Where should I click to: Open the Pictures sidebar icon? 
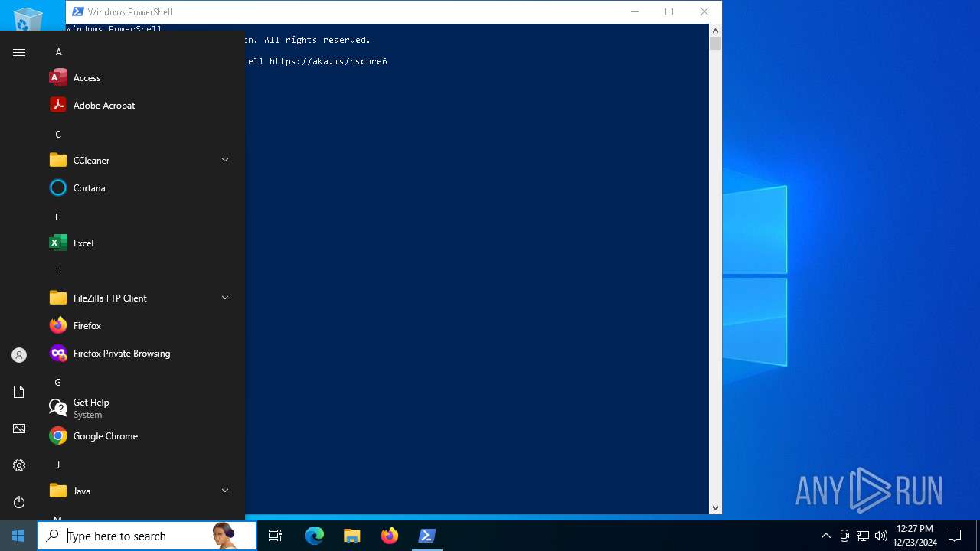(19, 429)
